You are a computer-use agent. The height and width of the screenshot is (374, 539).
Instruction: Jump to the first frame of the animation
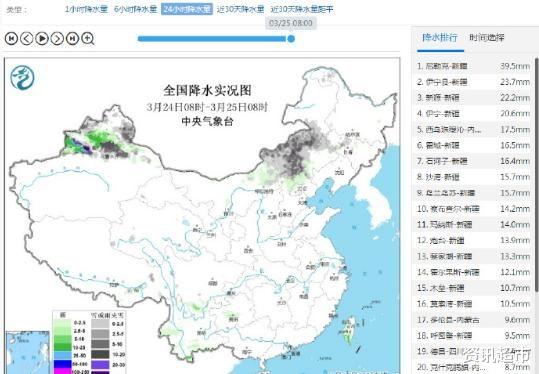pos(11,38)
